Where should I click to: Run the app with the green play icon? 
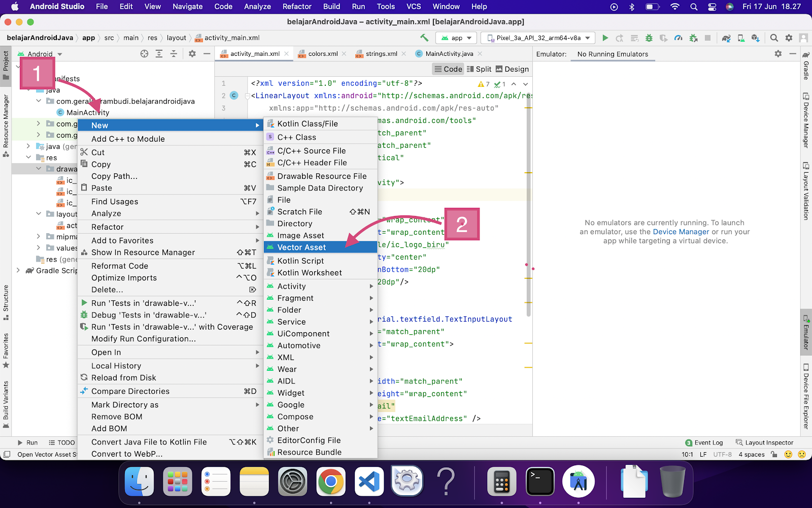605,38
